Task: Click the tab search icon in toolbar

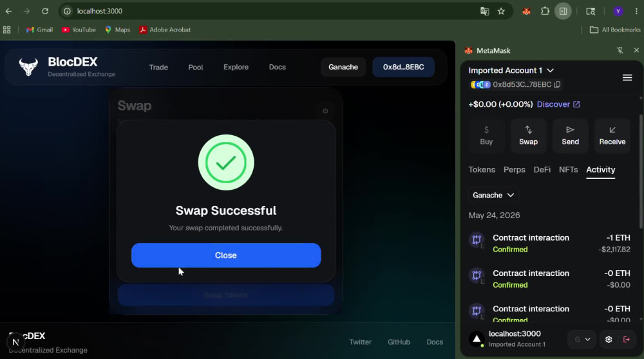Action: pyautogui.click(x=591, y=11)
